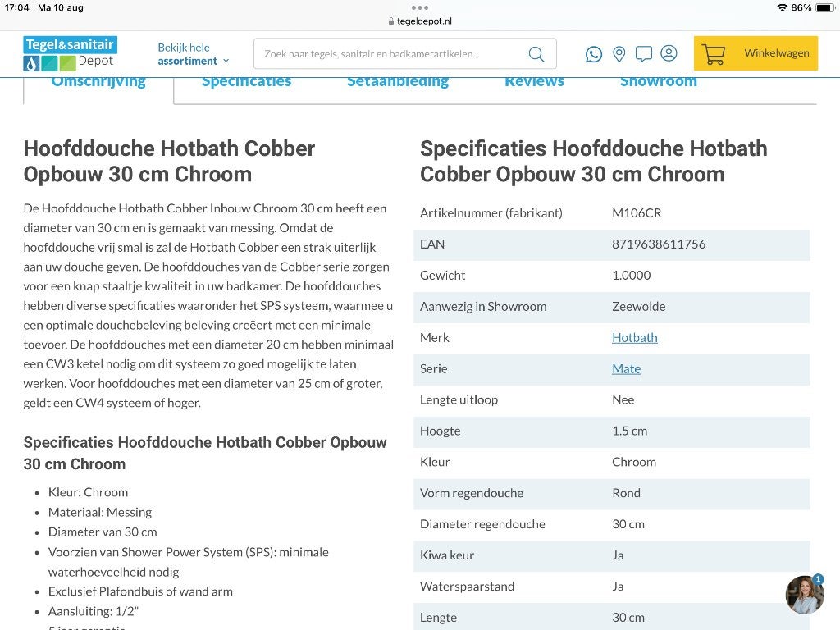Viewport: 840px width, 630px height.
Task: Open the chat assistant avatar
Action: pos(804,595)
